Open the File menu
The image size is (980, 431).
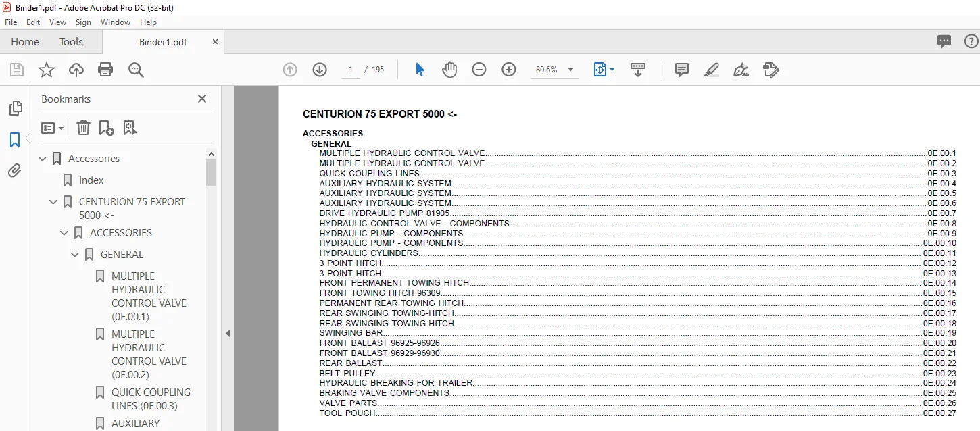[x=11, y=22]
